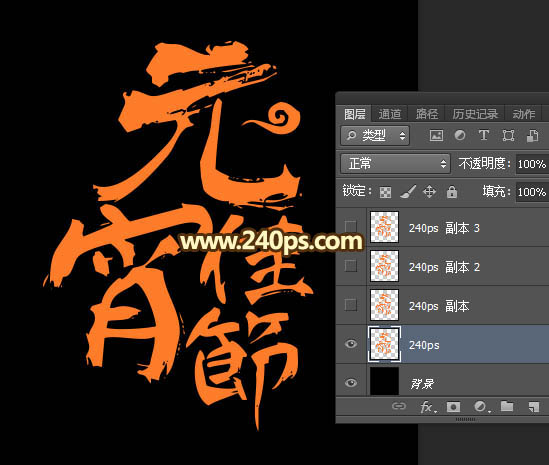Add layer mask icon
This screenshot has width=549, height=465.
coord(453,407)
